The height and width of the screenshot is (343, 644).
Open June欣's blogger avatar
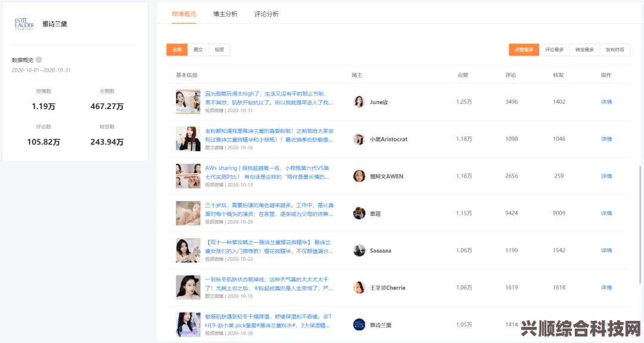coord(359,102)
